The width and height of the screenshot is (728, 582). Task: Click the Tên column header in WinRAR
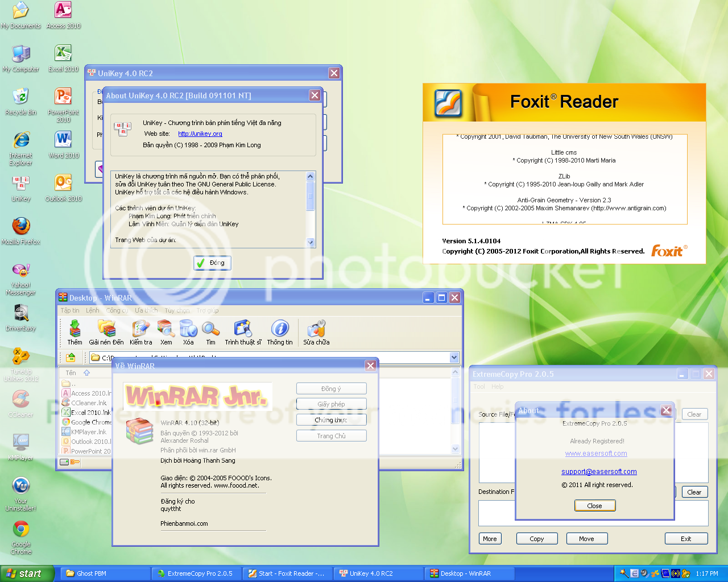71,373
